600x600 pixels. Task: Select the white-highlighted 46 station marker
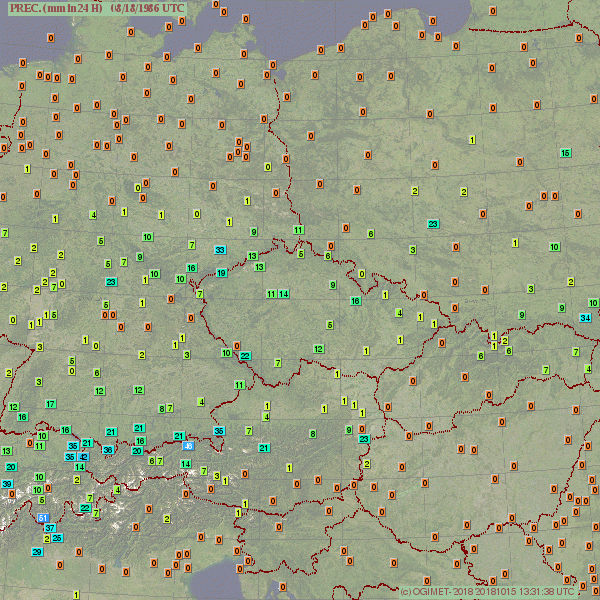pos(188,445)
